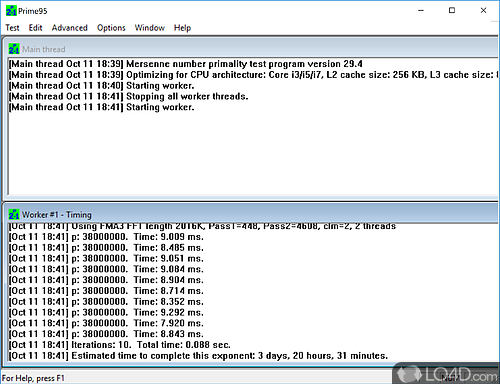Select the Worker #1 - Timing title
500x384 pixels.
57,215
